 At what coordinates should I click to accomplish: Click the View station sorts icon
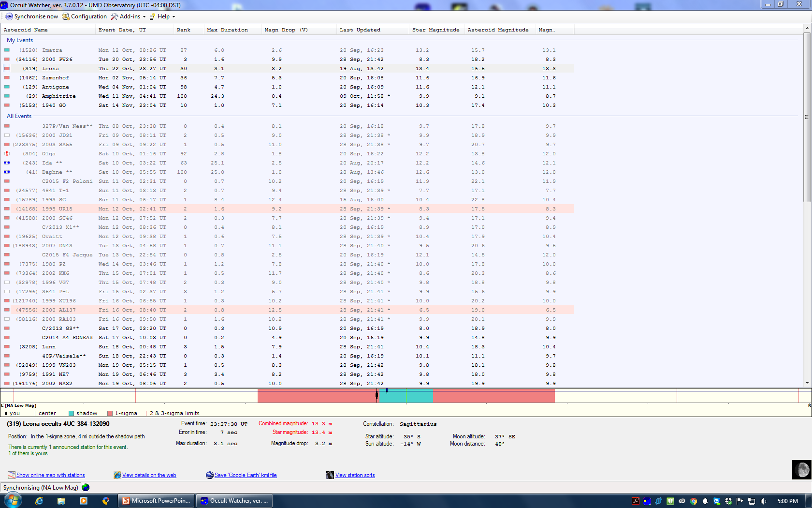pyautogui.click(x=330, y=475)
